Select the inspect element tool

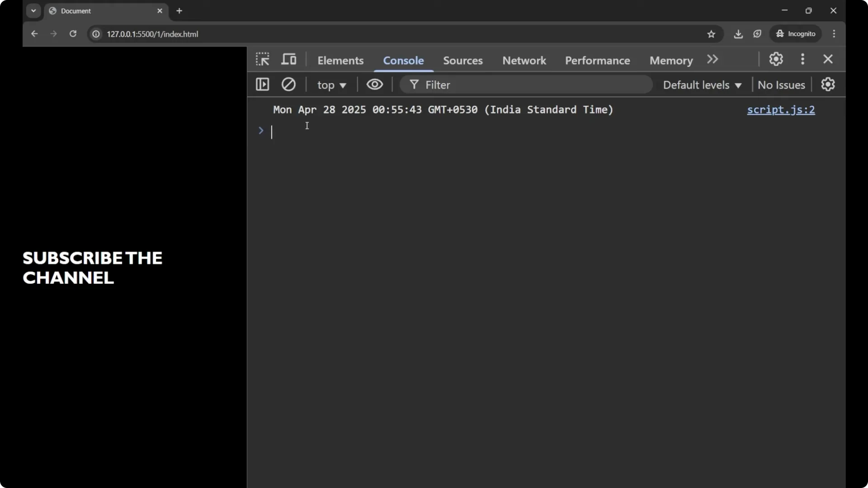coord(263,59)
